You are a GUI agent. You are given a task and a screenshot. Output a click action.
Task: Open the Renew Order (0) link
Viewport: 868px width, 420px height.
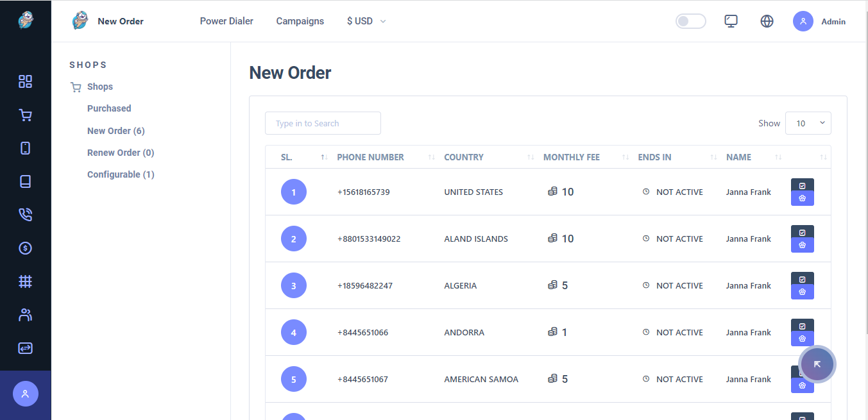click(121, 153)
